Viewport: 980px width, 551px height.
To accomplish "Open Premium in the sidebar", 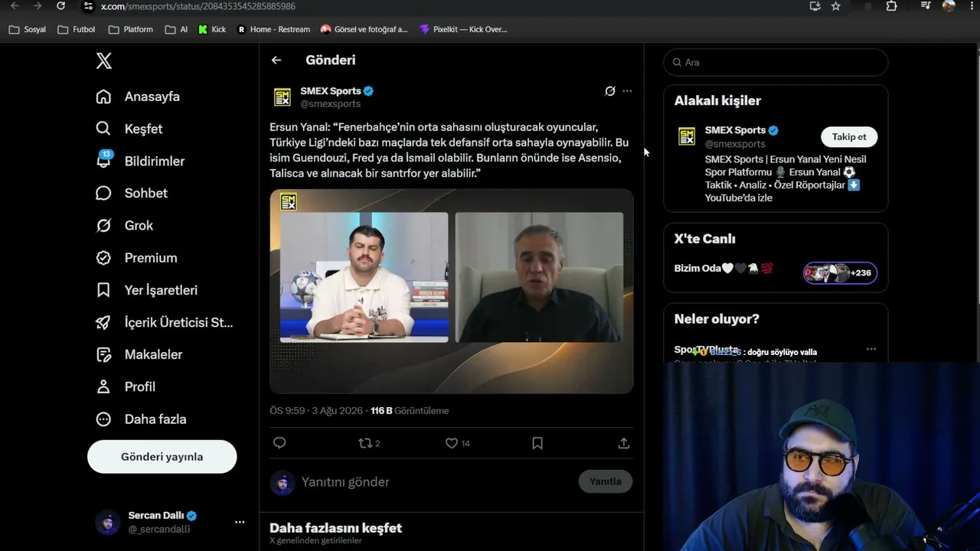I will point(136,258).
